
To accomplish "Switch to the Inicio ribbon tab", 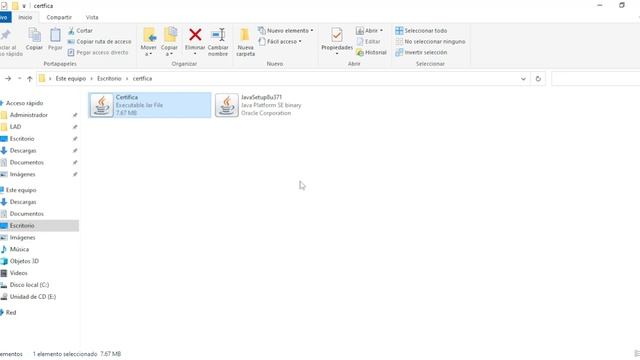I will [25, 18].
